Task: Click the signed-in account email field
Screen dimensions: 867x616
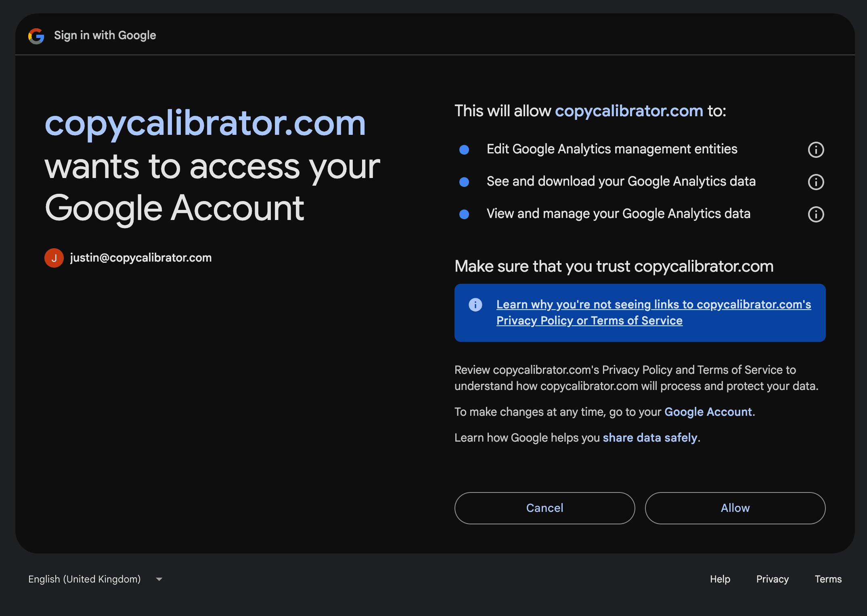Action: [140, 257]
